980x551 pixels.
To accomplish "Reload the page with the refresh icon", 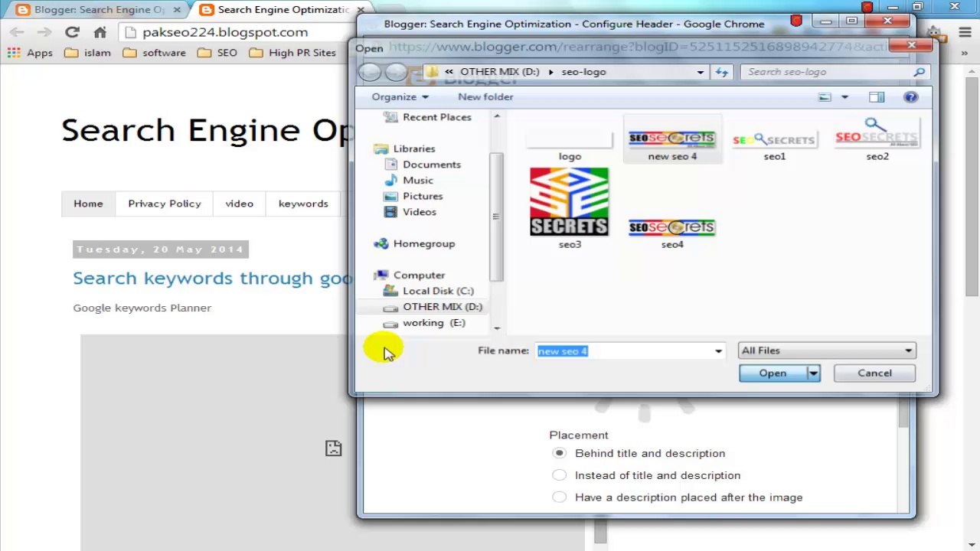I will point(72,32).
